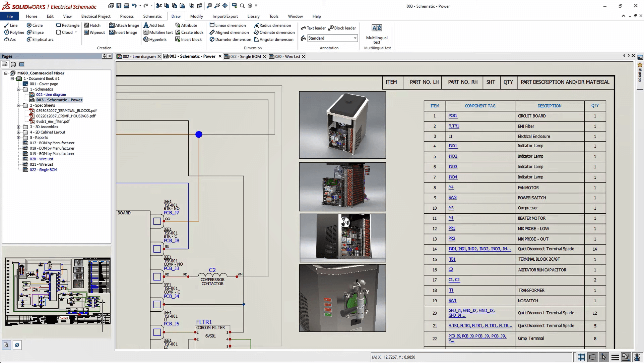Open the Multilingual text tool

(377, 34)
